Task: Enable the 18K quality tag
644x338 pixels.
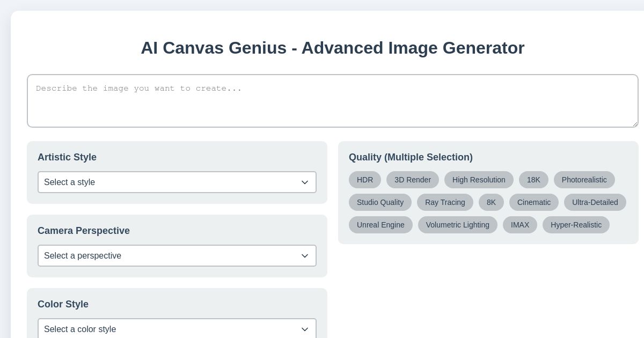Action: (x=533, y=180)
